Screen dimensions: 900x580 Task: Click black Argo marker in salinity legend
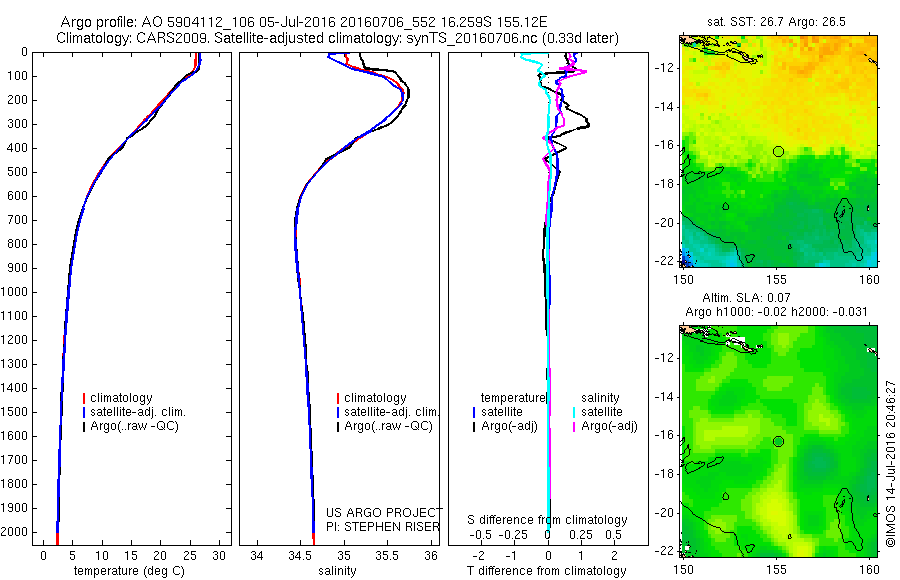point(338,427)
